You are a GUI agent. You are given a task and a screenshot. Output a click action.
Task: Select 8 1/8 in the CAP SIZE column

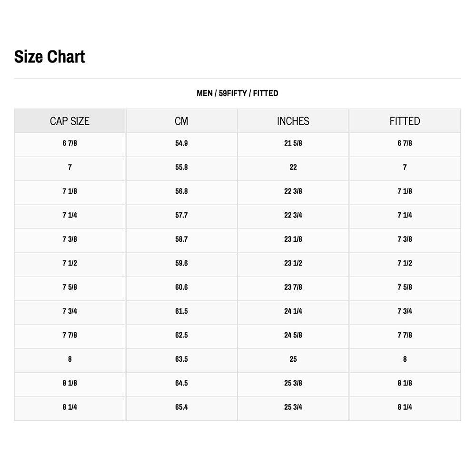[x=69, y=383]
